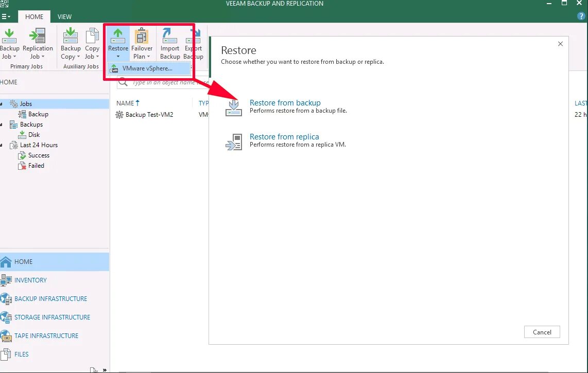Image resolution: width=588 pixels, height=373 pixels.
Task: Switch to the HOME ribbon tab
Action: tap(34, 17)
